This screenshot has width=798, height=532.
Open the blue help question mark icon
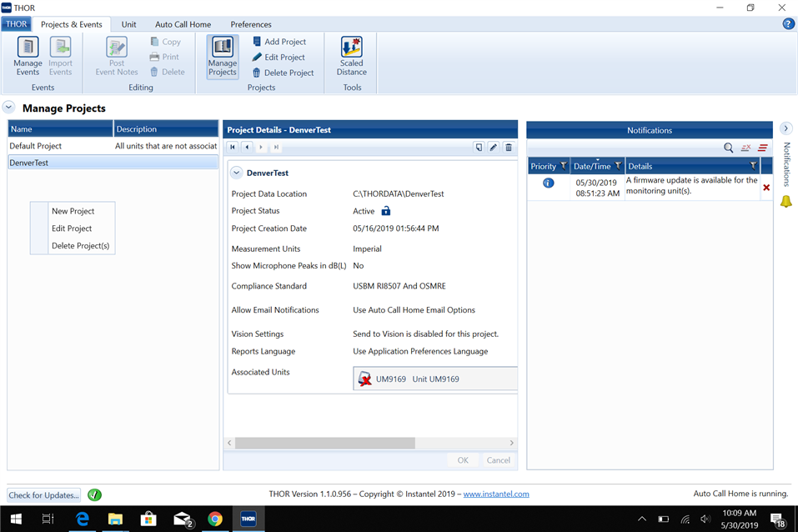pos(788,23)
